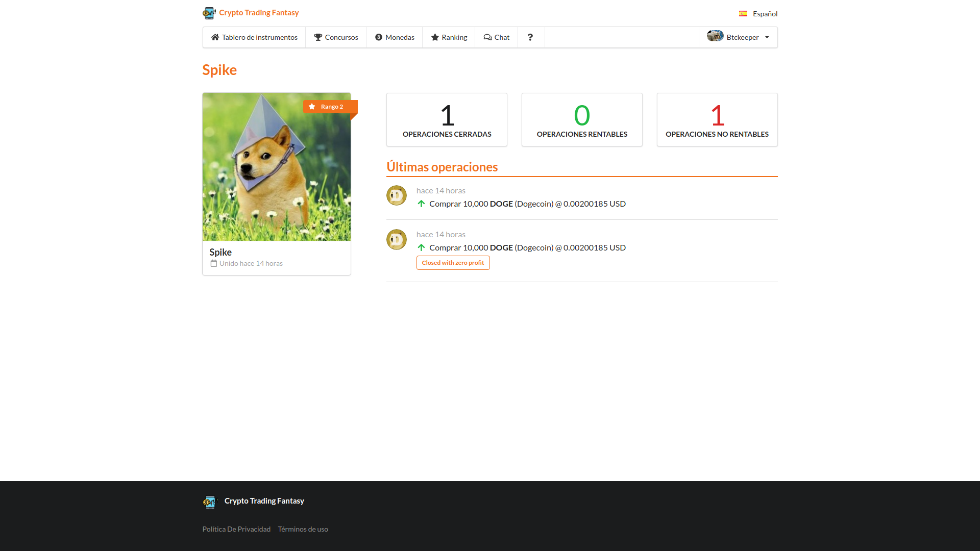Click the Crypto Trading Fantasy header logo icon
The image size is (980, 551).
[x=209, y=13]
